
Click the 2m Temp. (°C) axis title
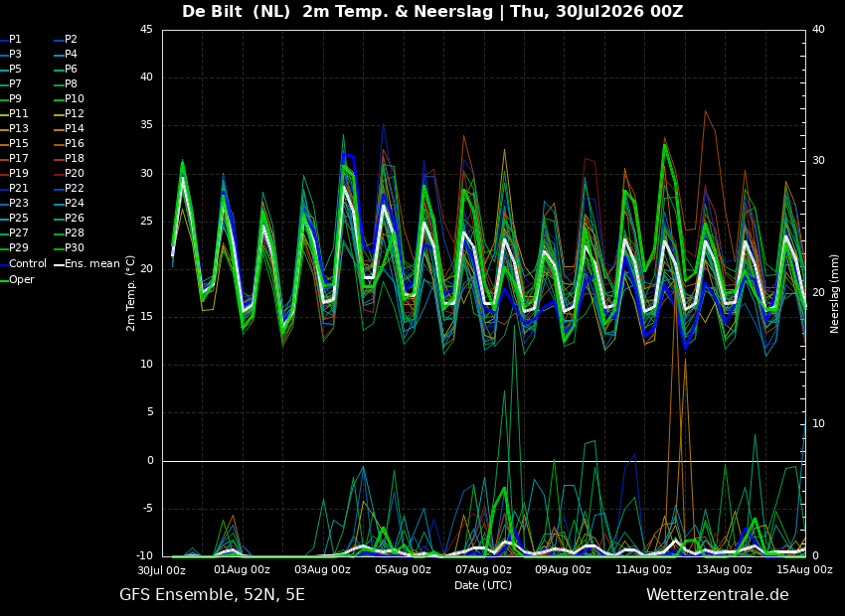click(131, 293)
